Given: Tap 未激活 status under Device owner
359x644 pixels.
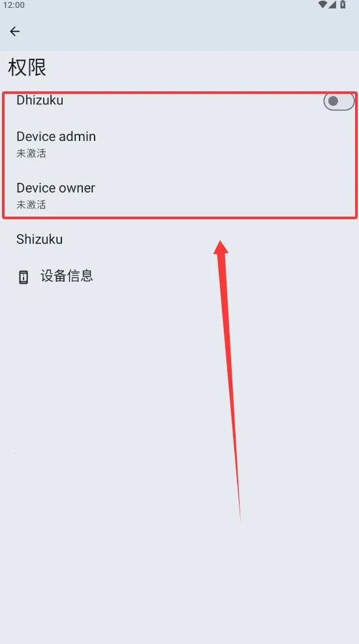Looking at the screenshot, I should coord(31,204).
